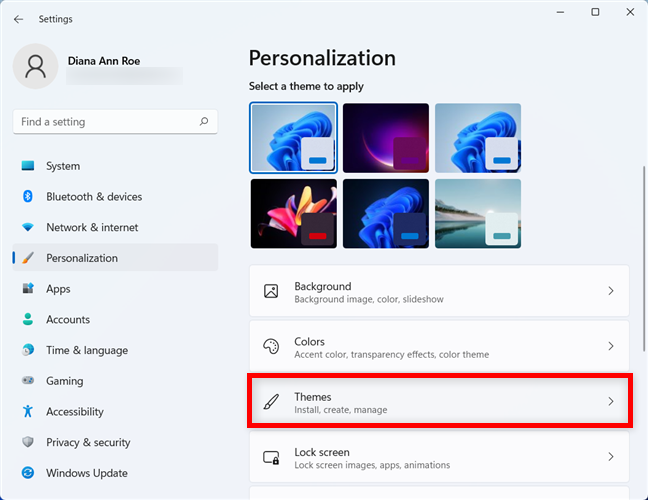Click the user profile avatar
Image resolution: width=648 pixels, height=500 pixels.
point(36,66)
